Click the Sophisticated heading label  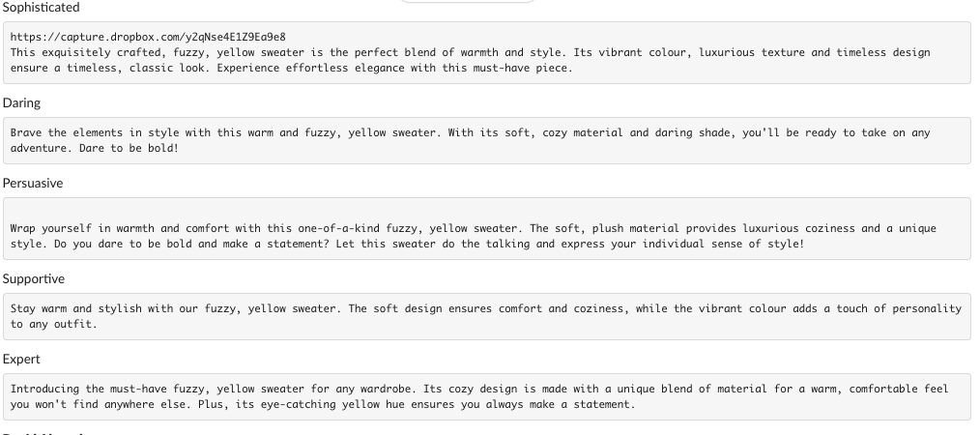(x=41, y=8)
